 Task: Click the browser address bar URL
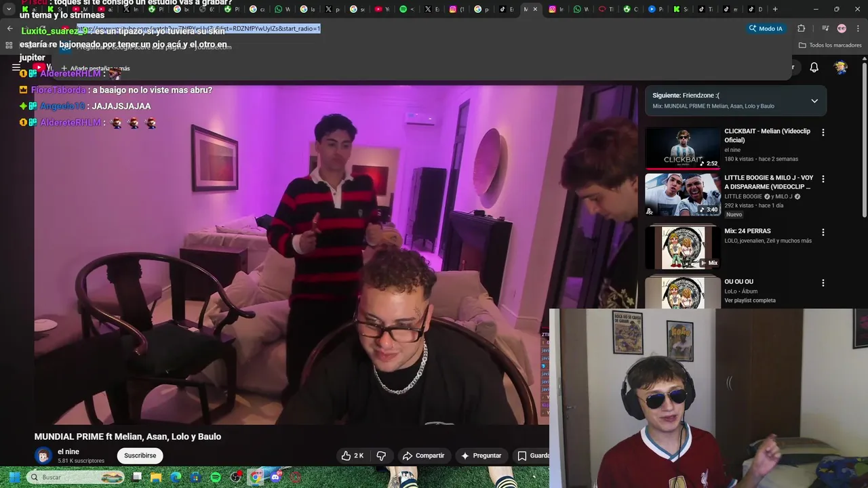199,28
